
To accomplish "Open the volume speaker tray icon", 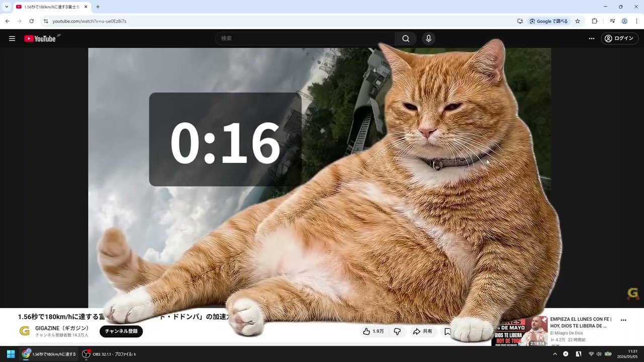I will click(599, 354).
